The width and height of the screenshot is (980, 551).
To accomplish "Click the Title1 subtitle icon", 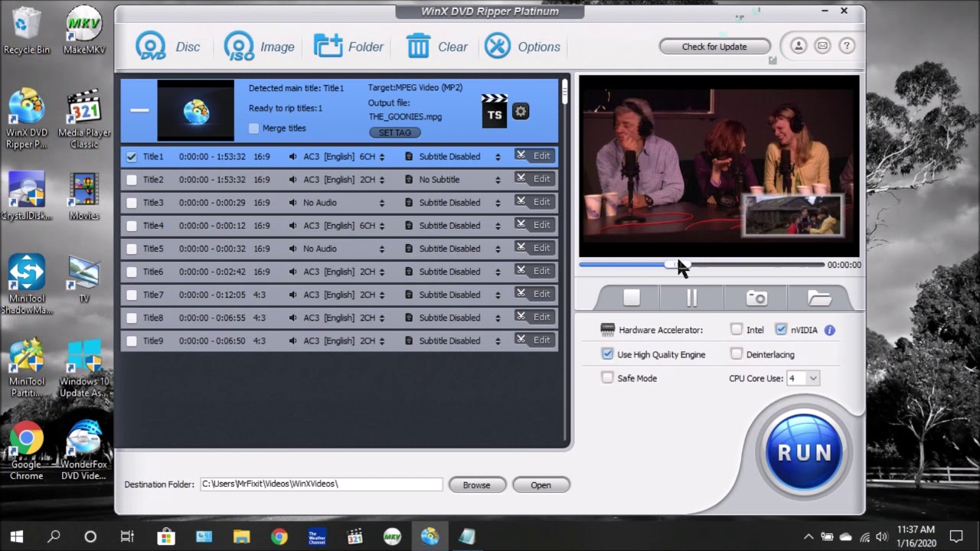I will coord(409,156).
